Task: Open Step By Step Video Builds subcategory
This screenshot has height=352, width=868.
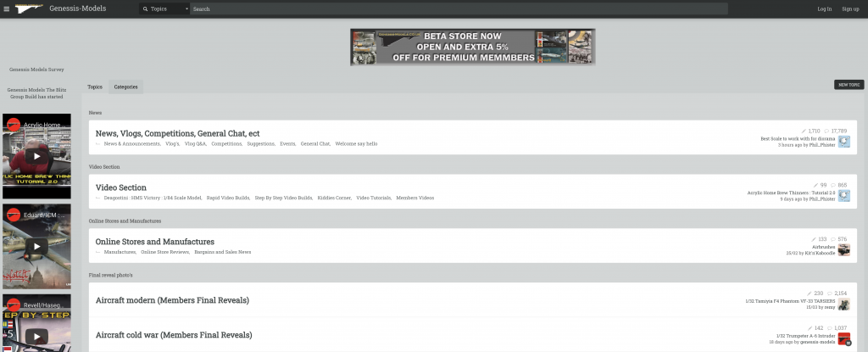Action: pyautogui.click(x=283, y=198)
